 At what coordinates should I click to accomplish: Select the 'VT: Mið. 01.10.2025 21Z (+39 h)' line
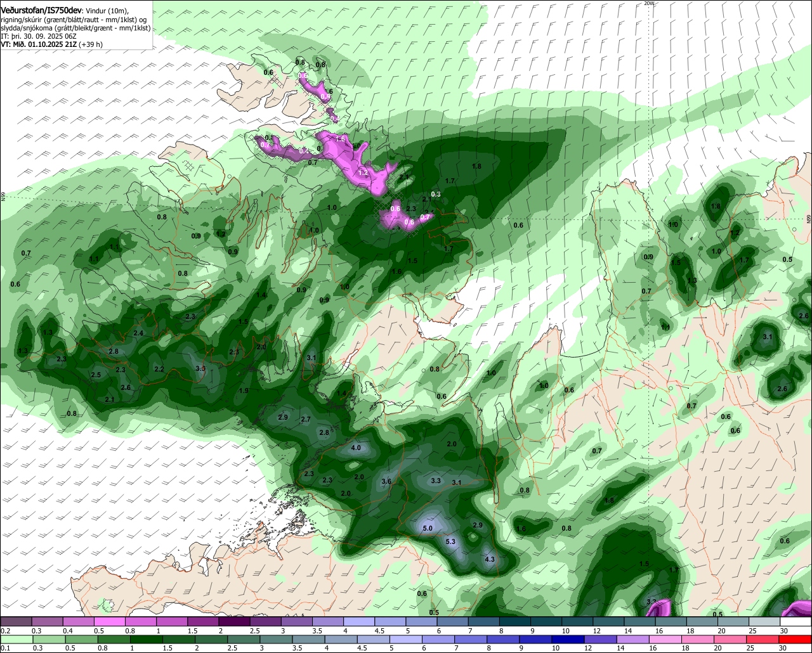pyautogui.click(x=51, y=44)
